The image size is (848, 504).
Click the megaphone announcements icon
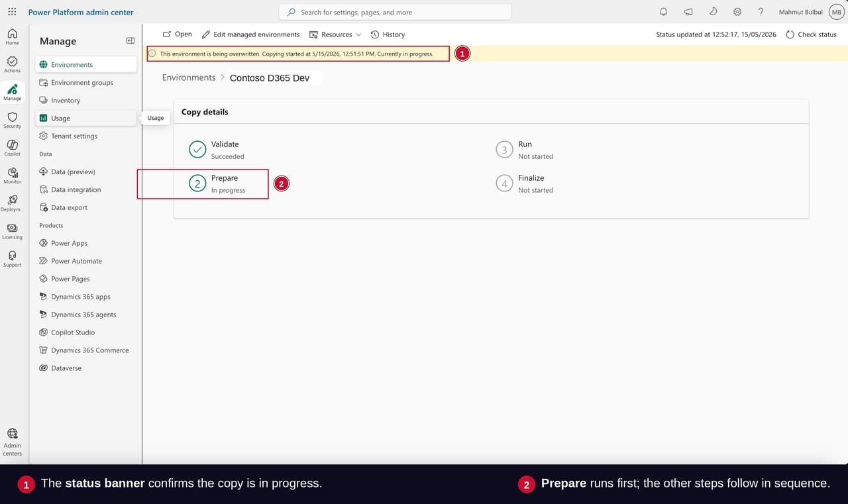[688, 12]
